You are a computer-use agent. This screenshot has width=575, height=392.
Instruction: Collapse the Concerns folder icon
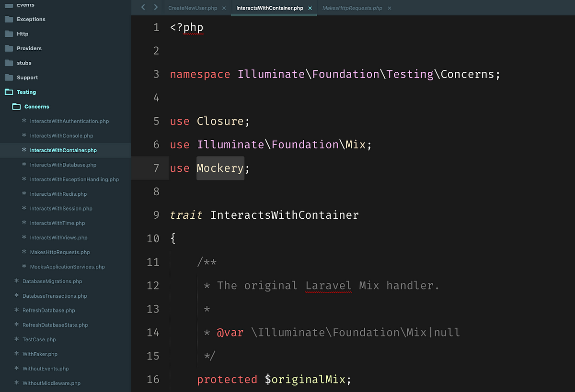point(16,107)
